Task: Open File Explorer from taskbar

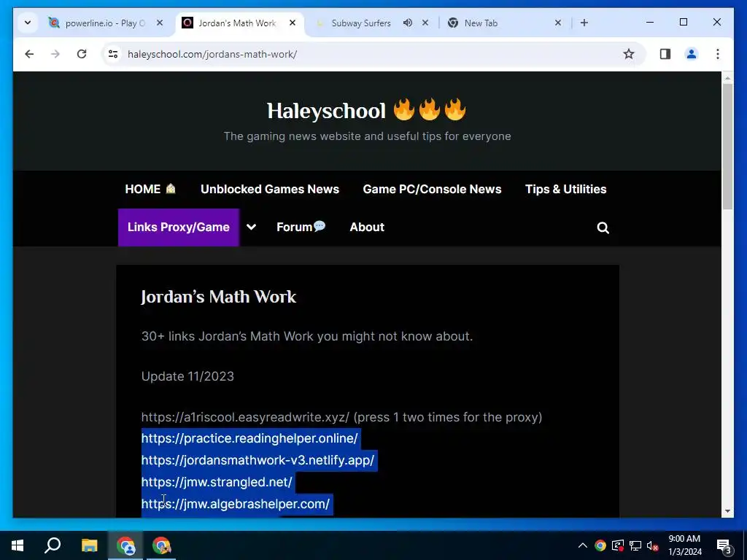Action: tap(89, 545)
